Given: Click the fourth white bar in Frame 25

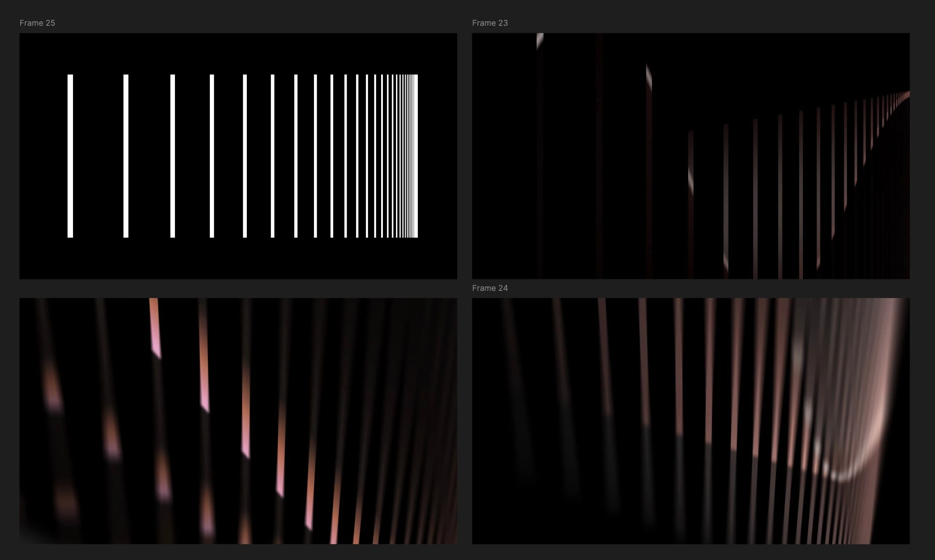Looking at the screenshot, I should pos(212,156).
